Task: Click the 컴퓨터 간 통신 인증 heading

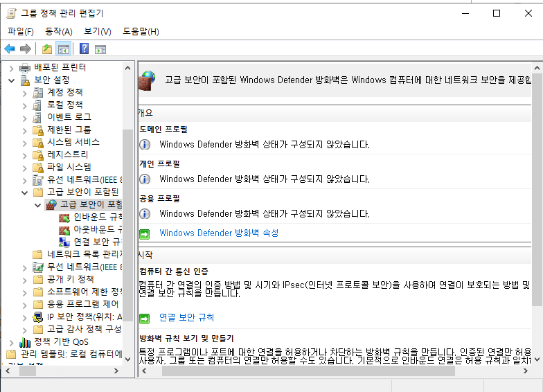Action: click(x=174, y=271)
